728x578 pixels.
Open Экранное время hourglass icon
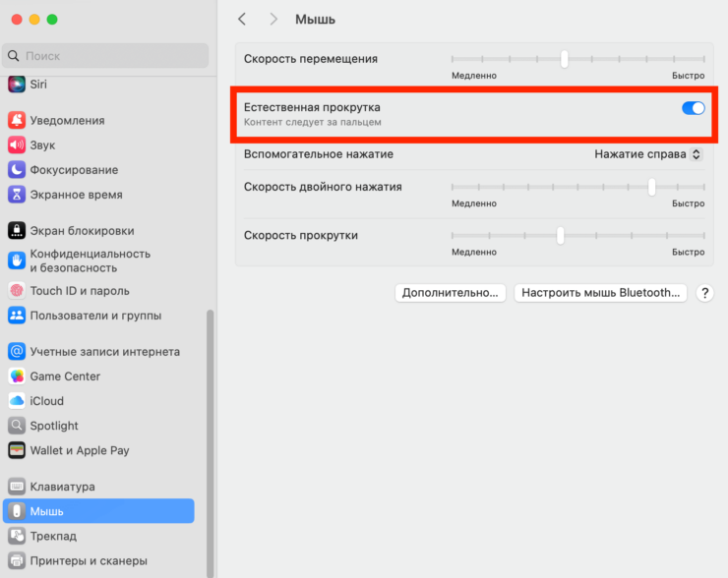tap(17, 195)
